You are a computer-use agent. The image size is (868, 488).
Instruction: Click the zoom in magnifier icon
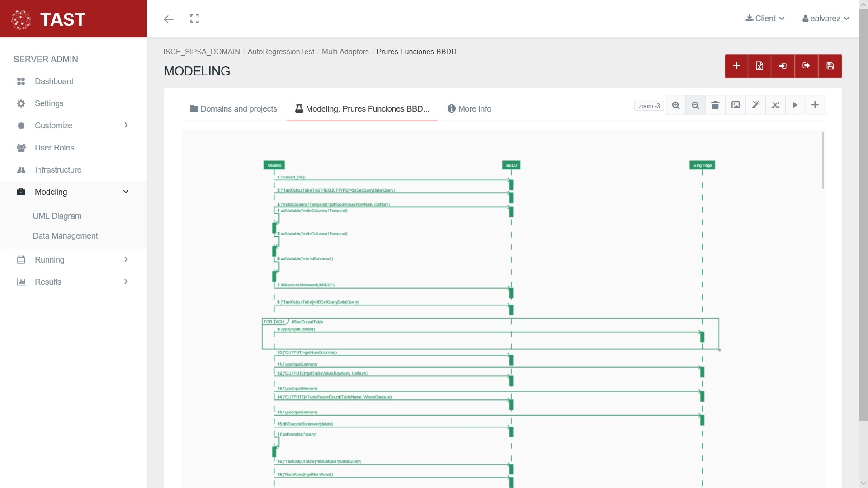click(x=676, y=105)
